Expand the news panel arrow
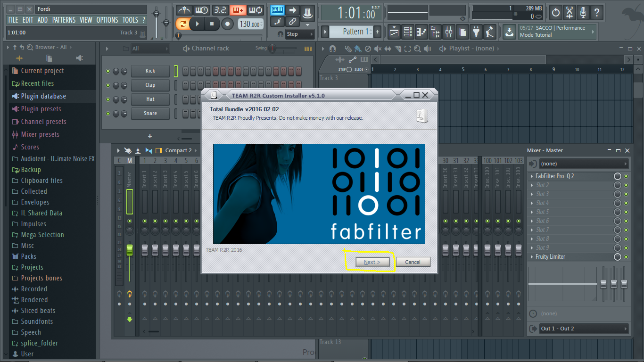The image size is (644, 362). 593,32
